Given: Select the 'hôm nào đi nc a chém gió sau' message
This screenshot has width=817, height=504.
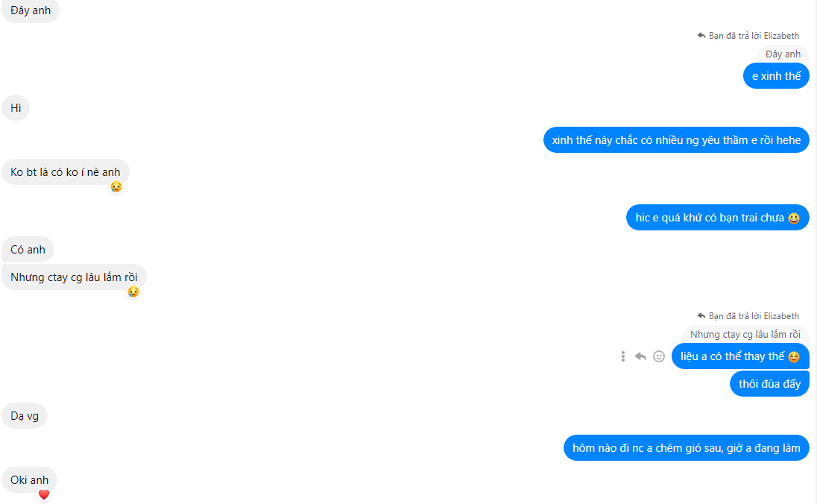Looking at the screenshot, I should (x=687, y=448).
